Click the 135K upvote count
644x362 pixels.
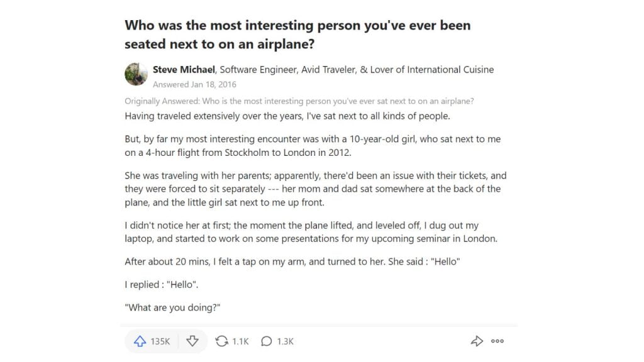(160, 341)
